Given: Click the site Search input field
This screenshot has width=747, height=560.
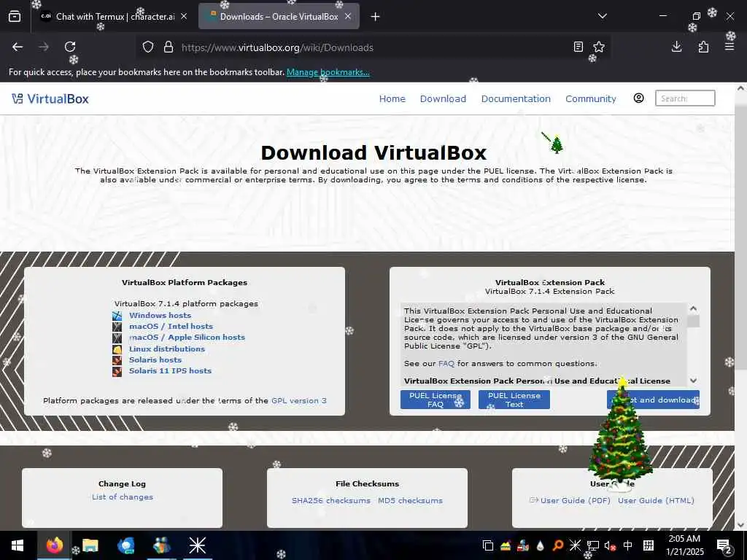Looking at the screenshot, I should (685, 98).
